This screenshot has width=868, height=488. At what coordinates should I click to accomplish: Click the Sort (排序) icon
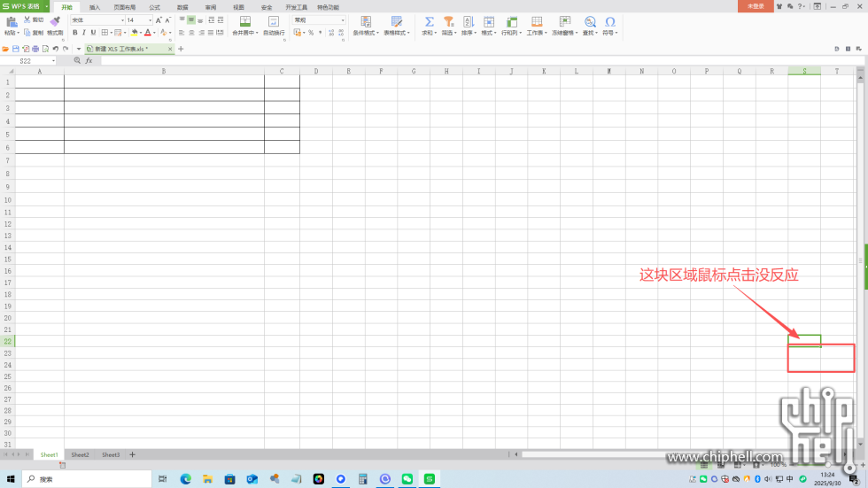[468, 21]
